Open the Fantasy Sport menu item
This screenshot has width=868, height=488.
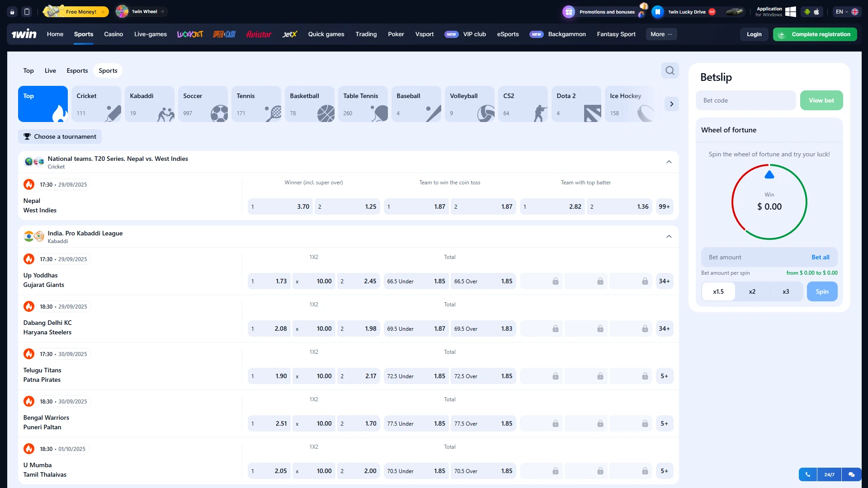coord(616,34)
